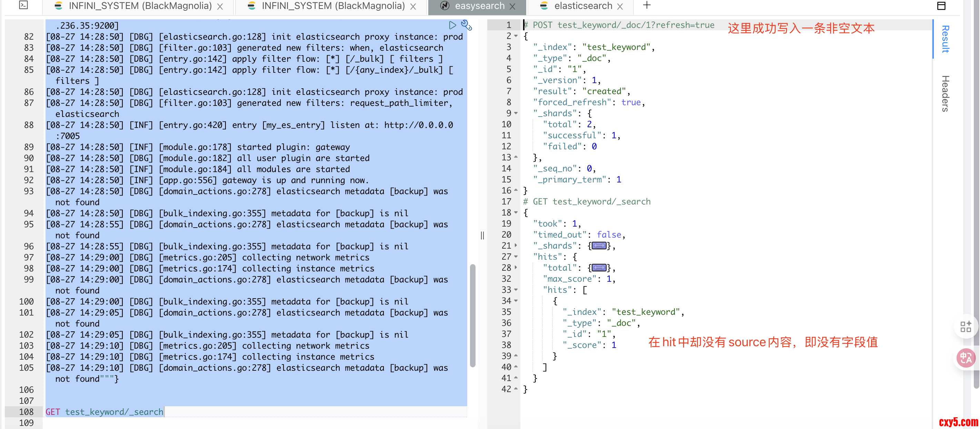Expand the folded total block on line 28
Image resolution: width=980 pixels, height=429 pixels.
tap(516, 268)
